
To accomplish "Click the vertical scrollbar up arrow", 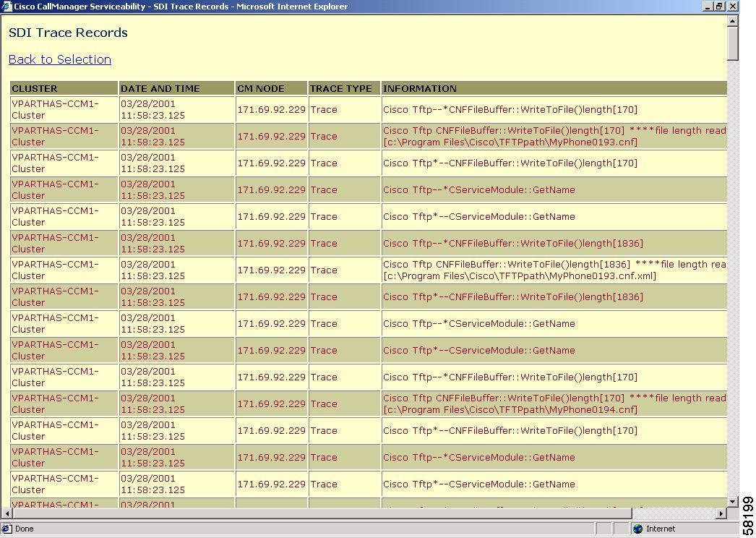I will click(x=732, y=20).
